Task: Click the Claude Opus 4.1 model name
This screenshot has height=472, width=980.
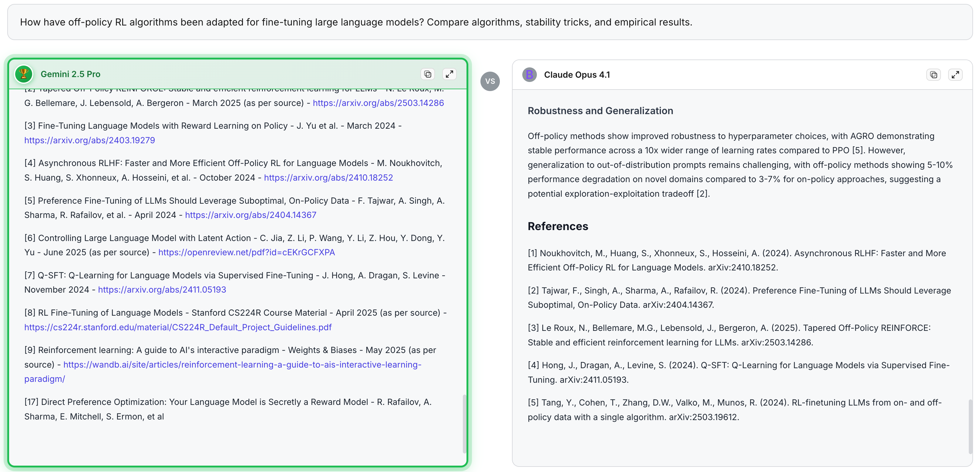Action: tap(577, 75)
